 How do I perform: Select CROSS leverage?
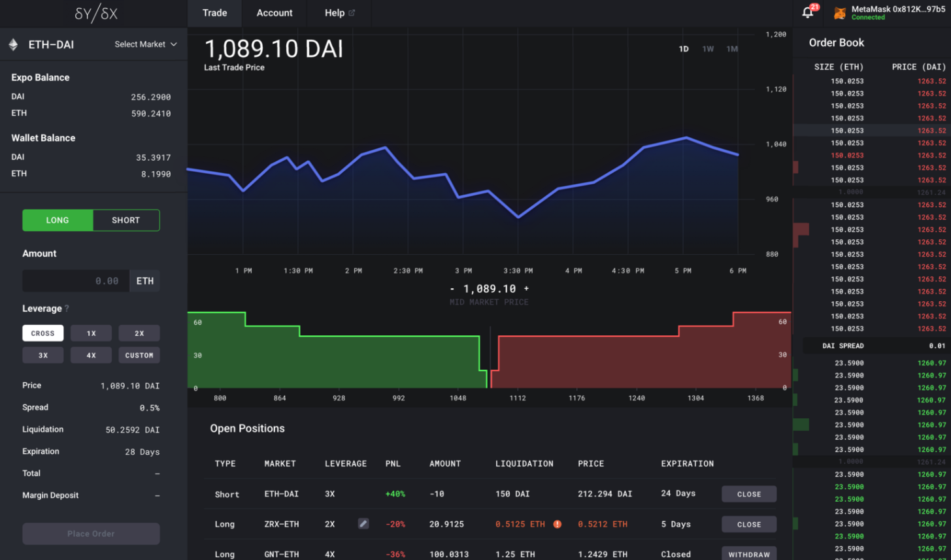click(42, 333)
